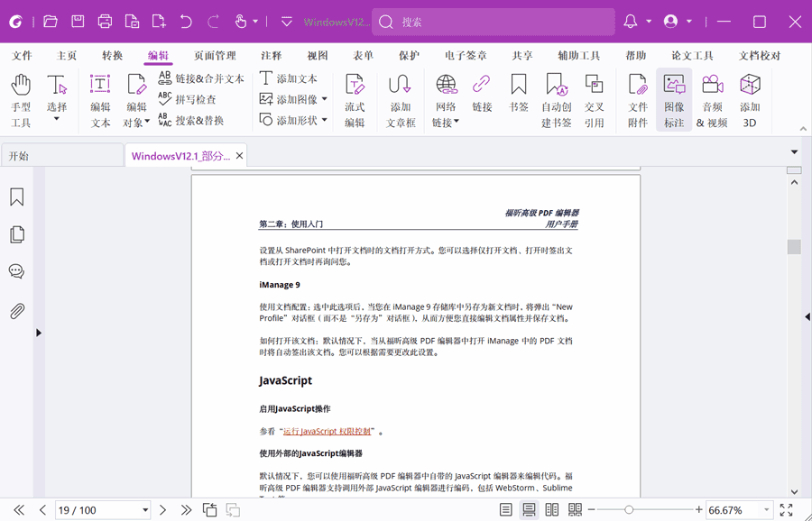Save the document with the floppy icon
The height and width of the screenshot is (521, 812).
tap(78, 22)
